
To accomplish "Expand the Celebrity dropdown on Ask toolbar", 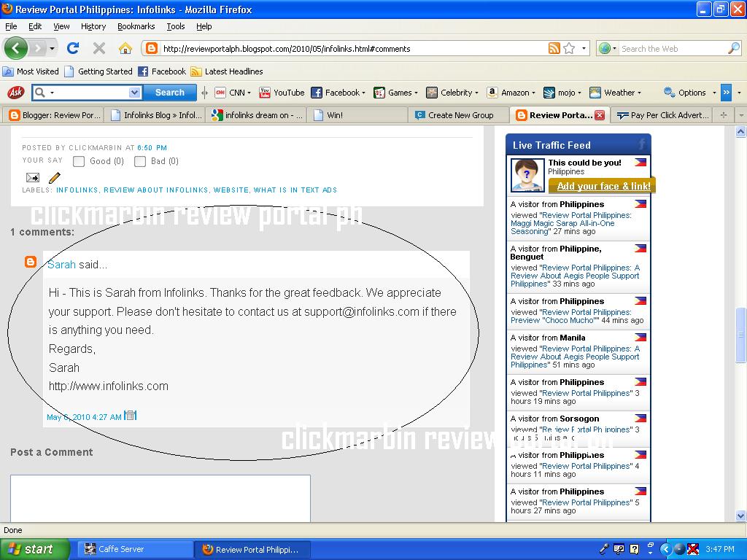I will coord(476,93).
